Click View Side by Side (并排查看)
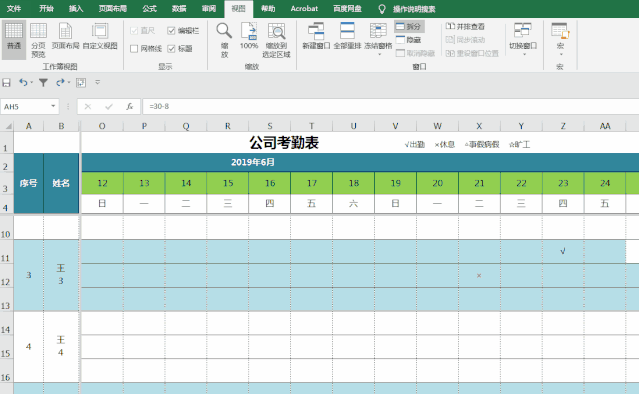The width and height of the screenshot is (639, 394). click(x=465, y=26)
